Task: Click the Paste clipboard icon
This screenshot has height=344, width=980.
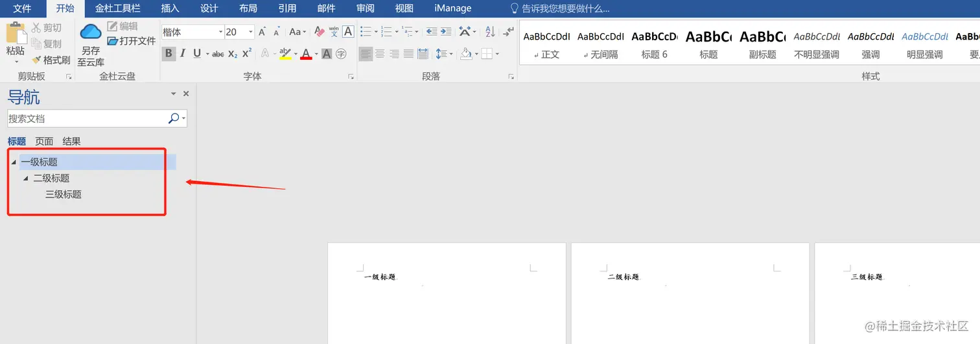Action: [x=16, y=32]
